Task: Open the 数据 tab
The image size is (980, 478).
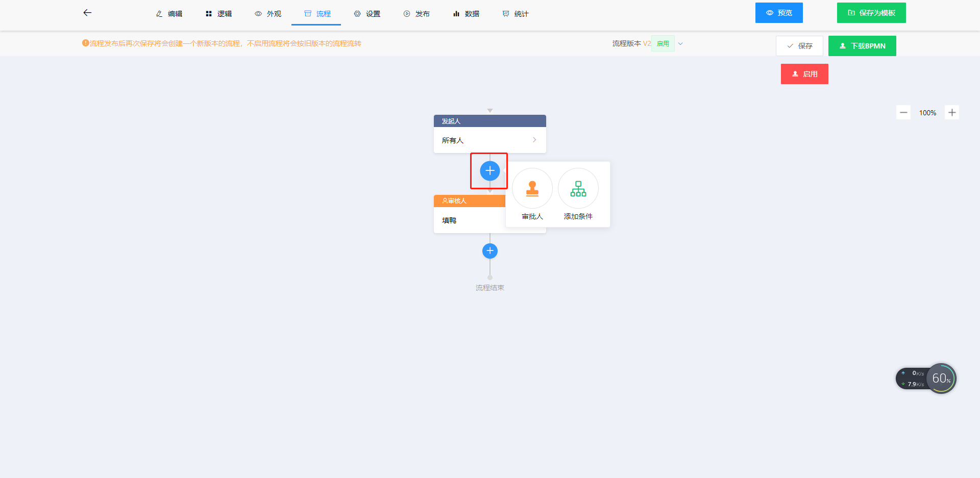Action: (x=466, y=14)
